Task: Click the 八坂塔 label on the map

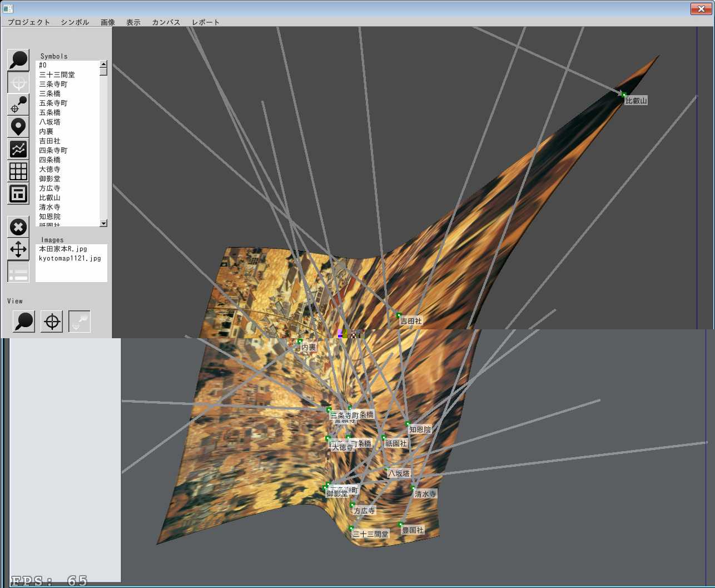Action: point(399,473)
